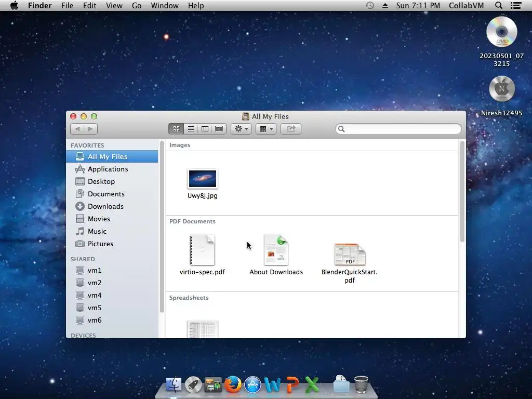This screenshot has width=532, height=399.
Task: Open Launchpad rocket icon in Dock
Action: tap(193, 385)
